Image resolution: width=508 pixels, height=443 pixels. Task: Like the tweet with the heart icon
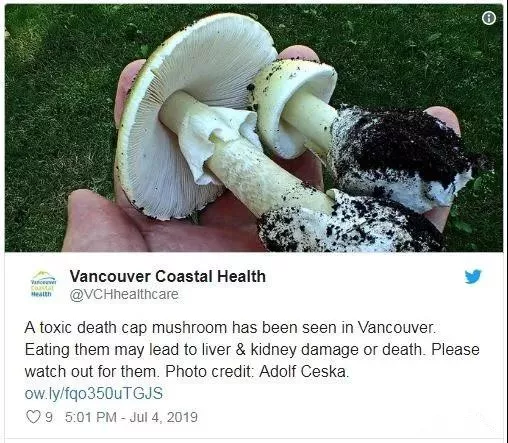33,417
